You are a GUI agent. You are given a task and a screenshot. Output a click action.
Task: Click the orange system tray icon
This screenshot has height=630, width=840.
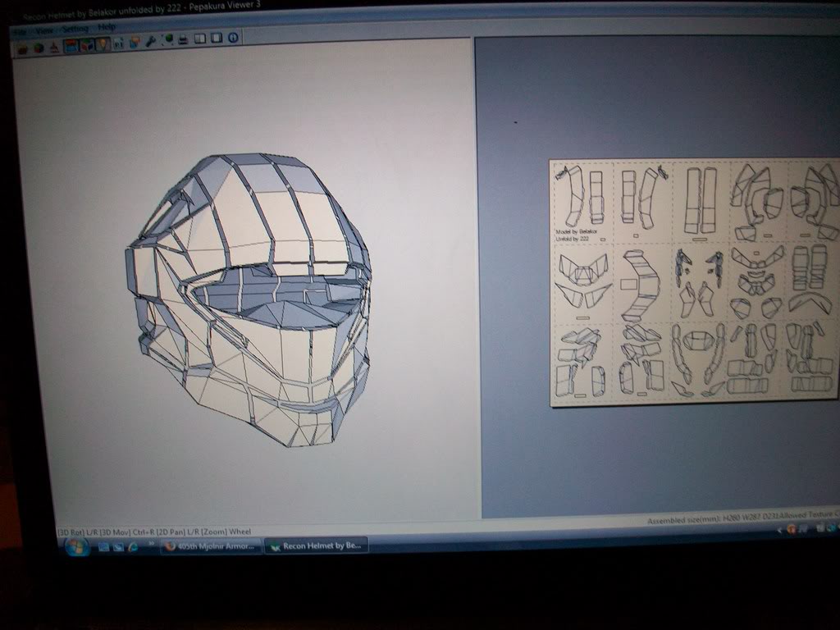792,529
